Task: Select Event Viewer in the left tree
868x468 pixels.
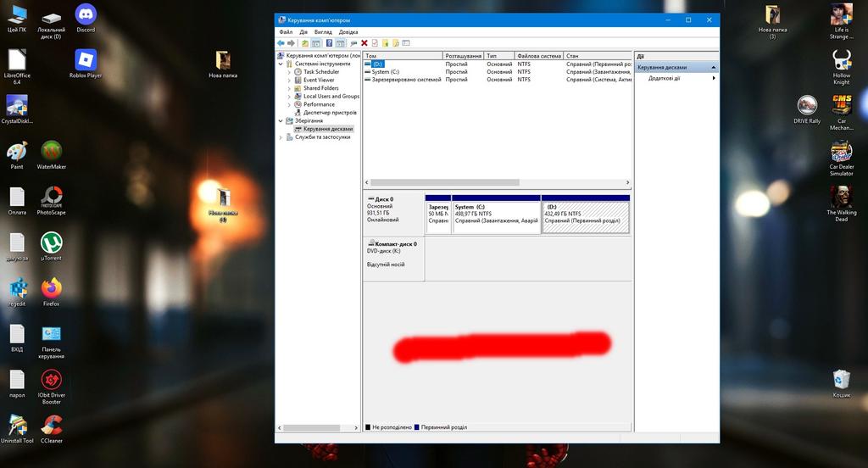Action: click(x=319, y=81)
